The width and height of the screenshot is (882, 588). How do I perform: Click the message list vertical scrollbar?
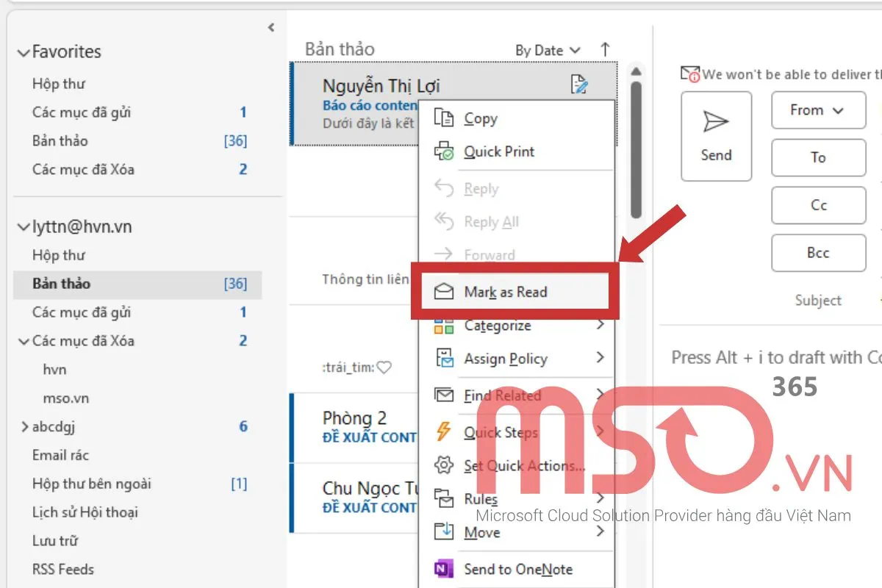click(x=637, y=147)
